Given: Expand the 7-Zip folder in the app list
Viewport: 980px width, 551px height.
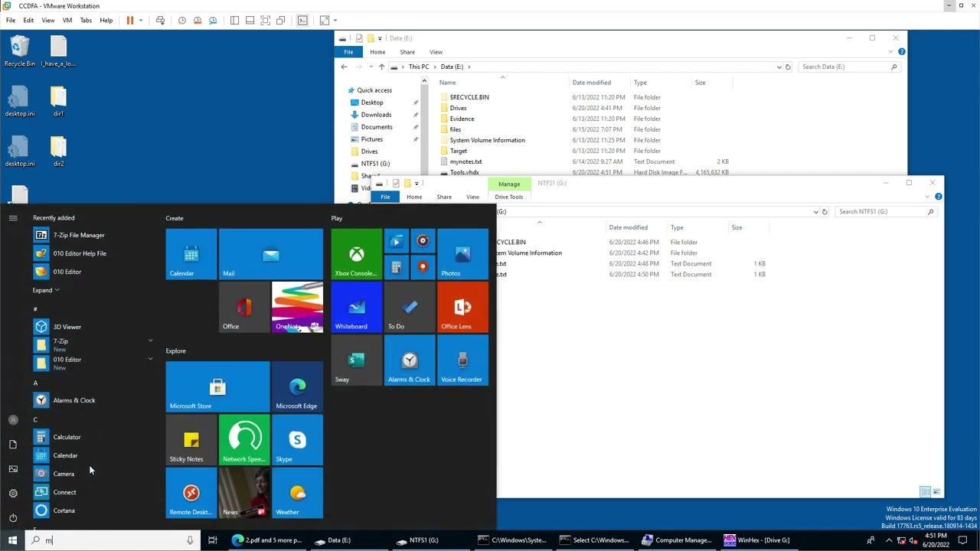Looking at the screenshot, I should [150, 341].
